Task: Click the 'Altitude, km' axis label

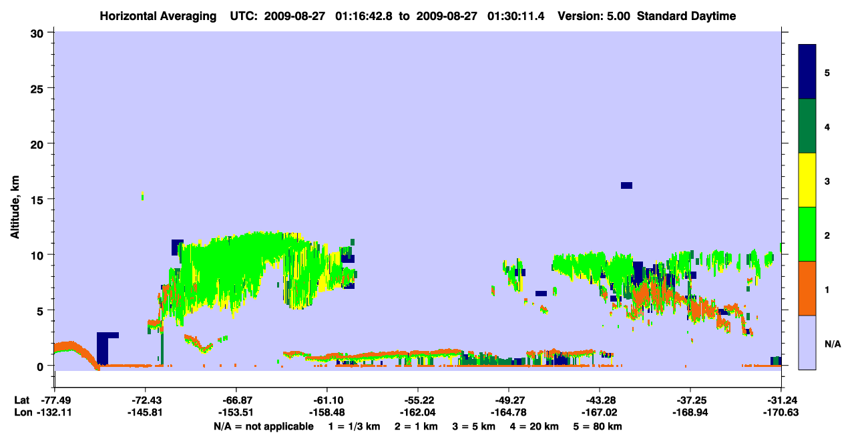Action: pyautogui.click(x=15, y=207)
